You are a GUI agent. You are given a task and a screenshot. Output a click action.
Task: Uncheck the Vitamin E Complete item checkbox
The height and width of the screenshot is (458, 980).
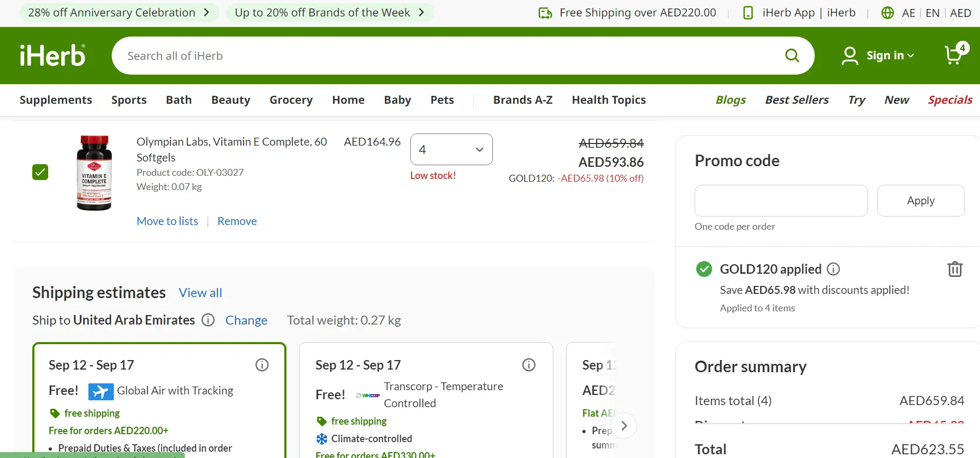40,172
